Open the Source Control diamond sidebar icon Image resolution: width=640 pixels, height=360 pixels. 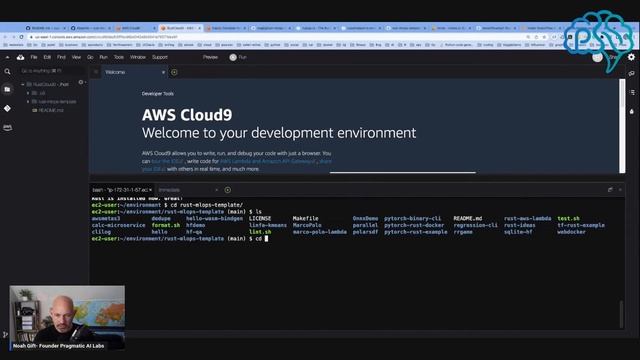tap(7, 109)
